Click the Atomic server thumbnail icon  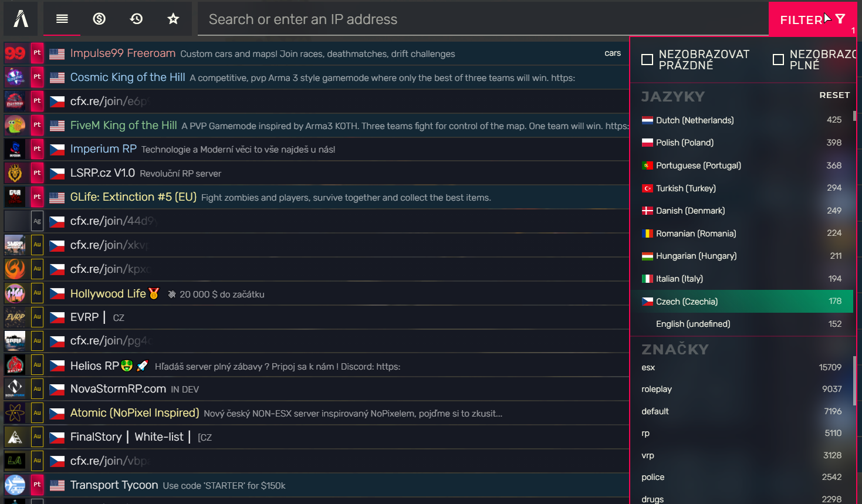(x=14, y=412)
